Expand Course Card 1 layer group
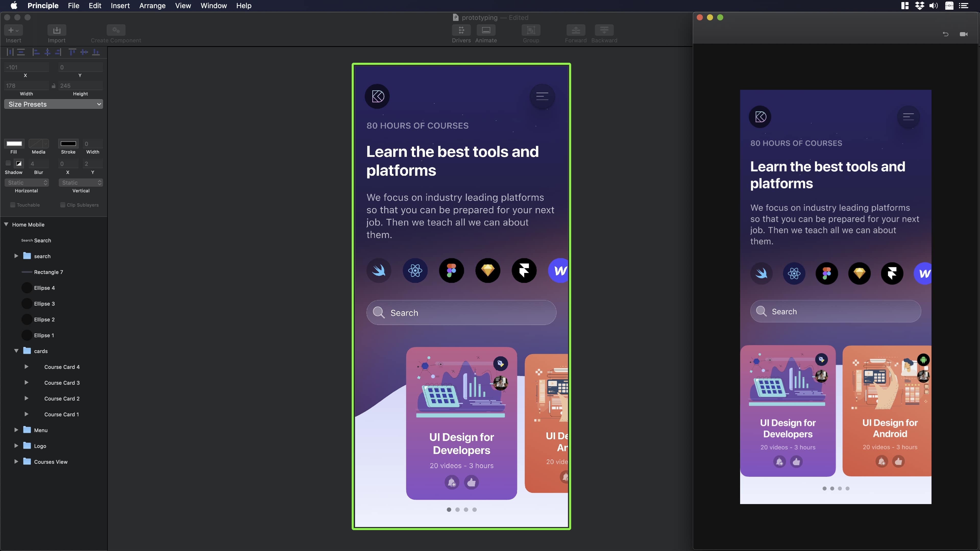Image resolution: width=980 pixels, height=551 pixels. [26, 414]
